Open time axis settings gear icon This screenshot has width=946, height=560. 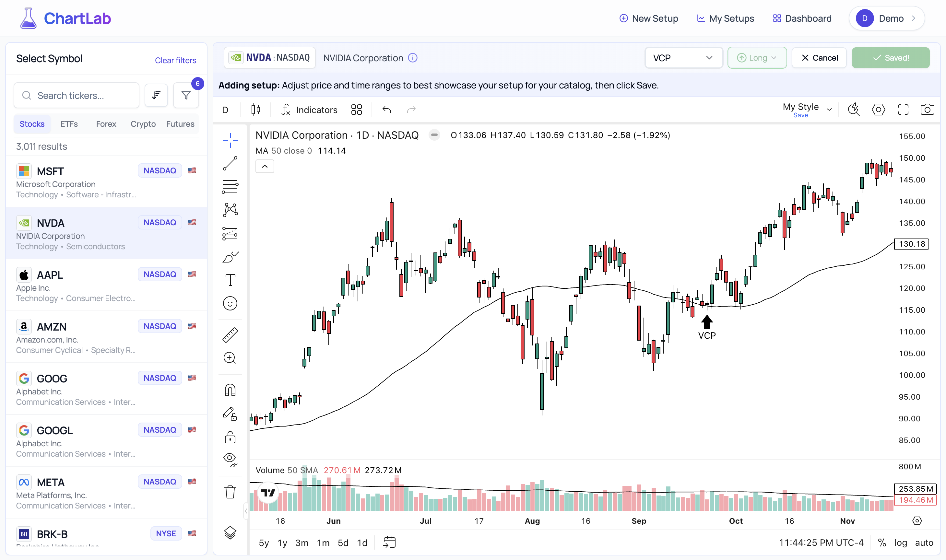(917, 521)
